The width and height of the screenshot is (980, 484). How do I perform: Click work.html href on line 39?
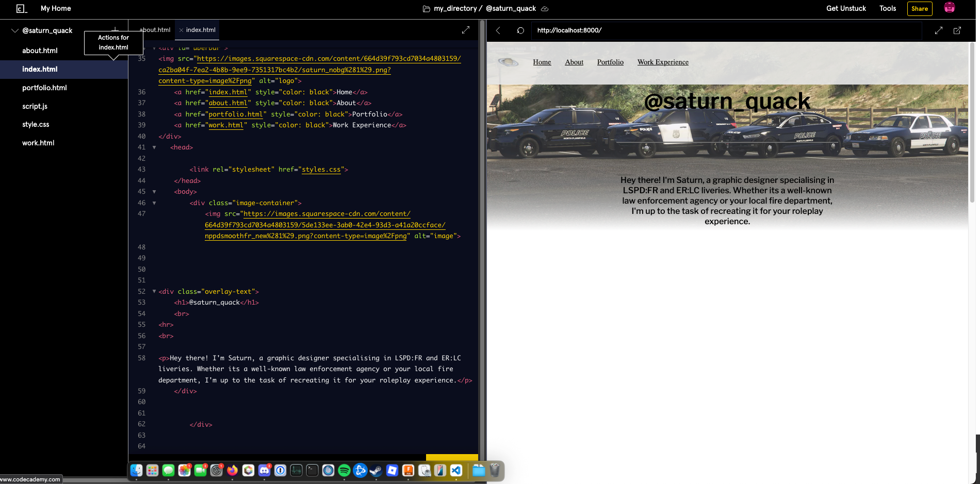click(226, 125)
